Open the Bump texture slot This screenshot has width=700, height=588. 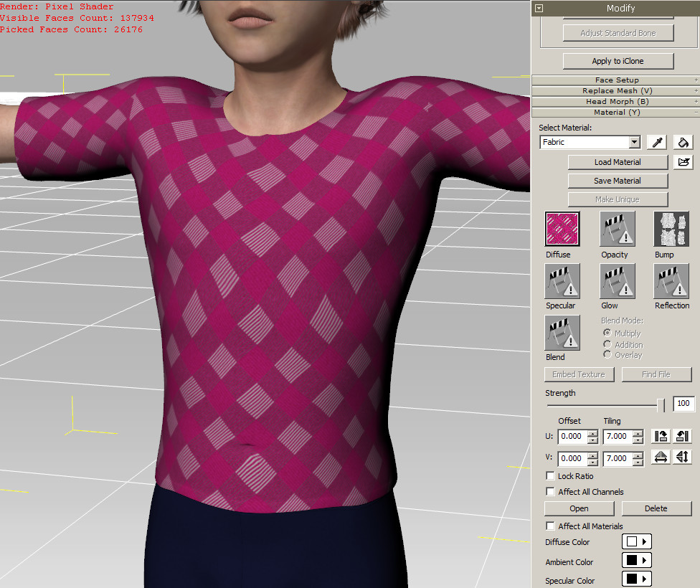click(671, 229)
